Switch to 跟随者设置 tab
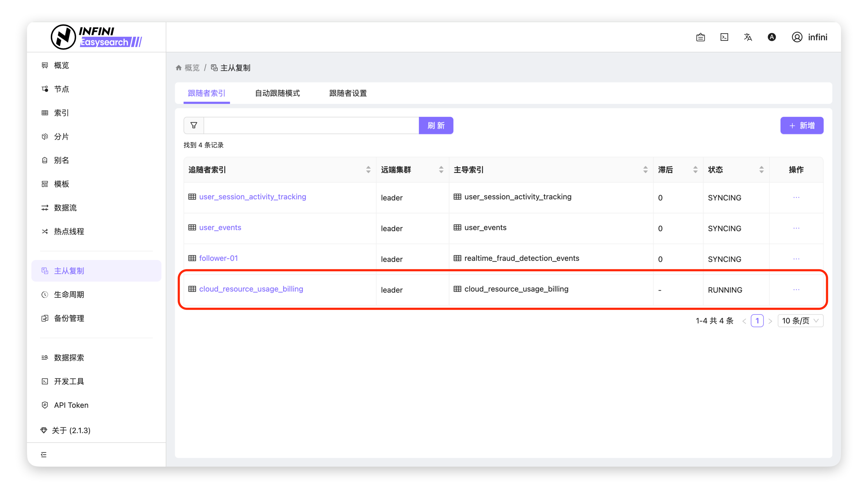Viewport: 868px width, 499px height. (348, 93)
